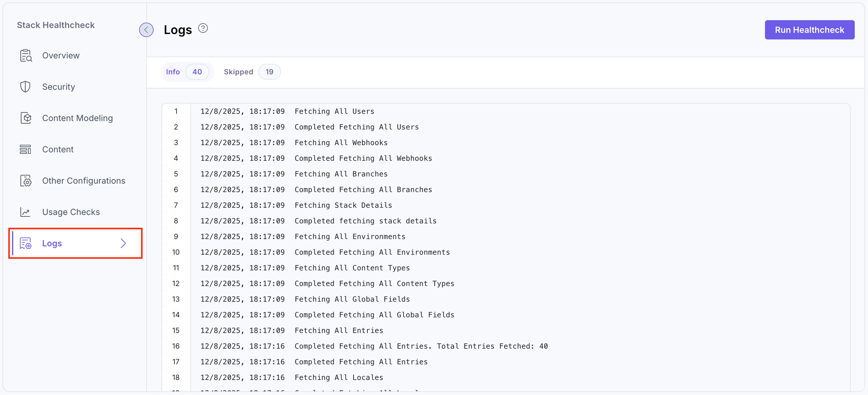
Task: Click the Security shield icon
Action: (x=26, y=86)
